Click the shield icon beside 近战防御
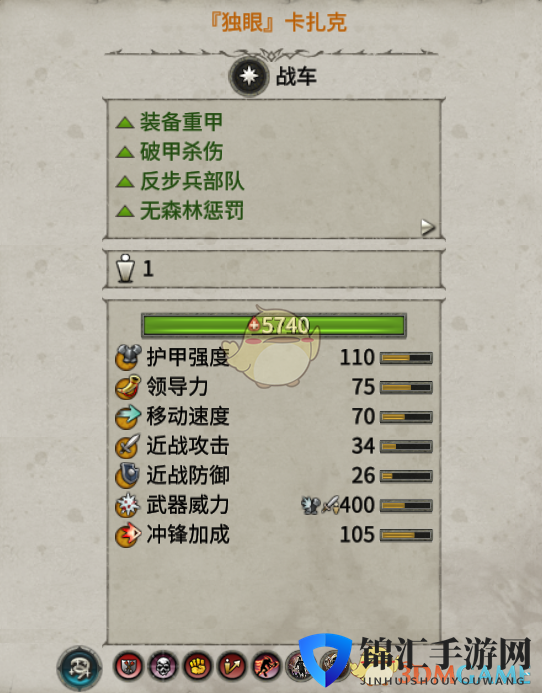The width and height of the screenshot is (542, 693). [x=128, y=475]
